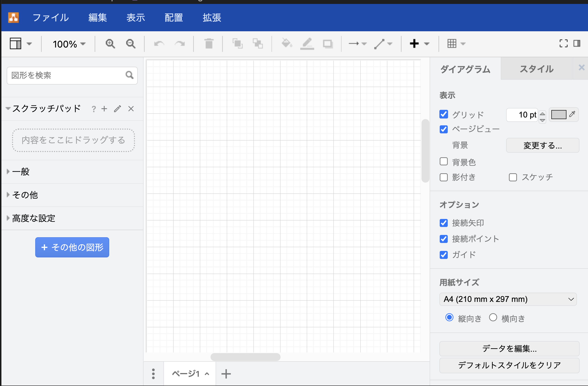This screenshot has height=386, width=588.
Task: Click the その他の図形 button
Action: coord(72,247)
